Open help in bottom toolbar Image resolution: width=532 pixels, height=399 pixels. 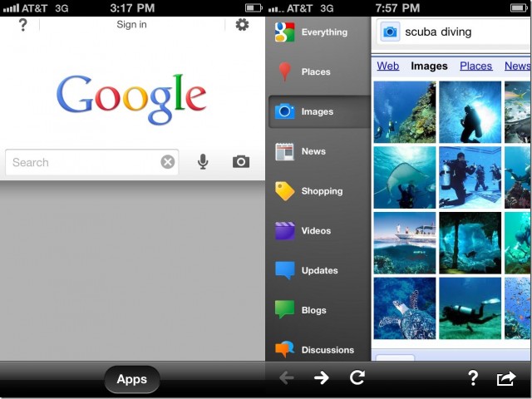pyautogui.click(x=473, y=377)
